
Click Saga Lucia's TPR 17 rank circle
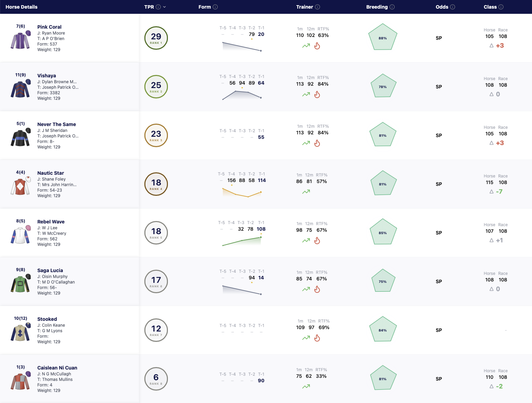pyautogui.click(x=156, y=281)
